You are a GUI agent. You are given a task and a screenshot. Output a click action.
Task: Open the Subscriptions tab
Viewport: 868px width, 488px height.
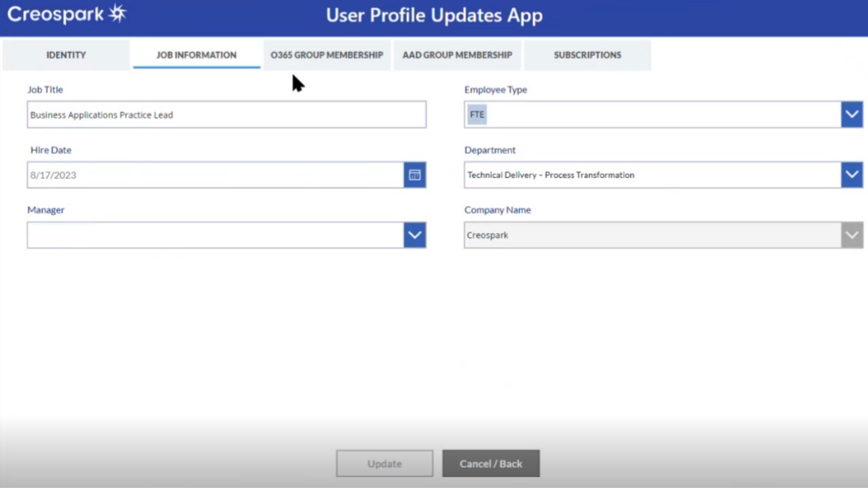coord(587,55)
